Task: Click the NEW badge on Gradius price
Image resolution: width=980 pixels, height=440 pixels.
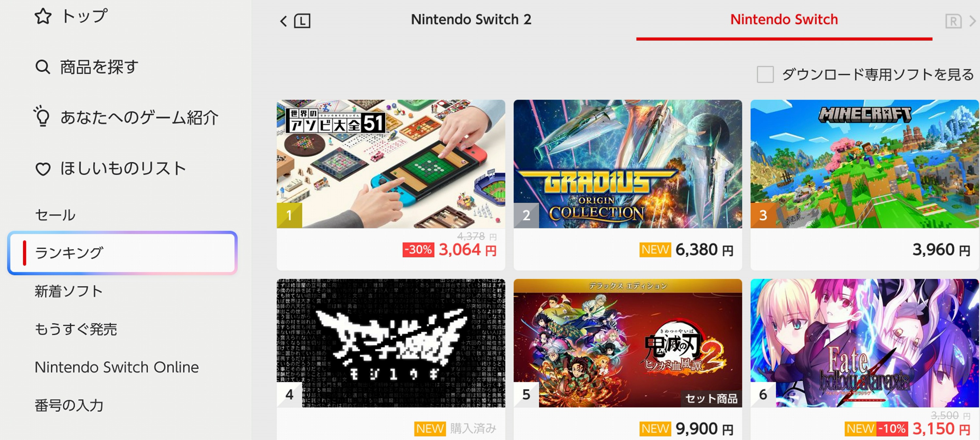Action: 655,250
